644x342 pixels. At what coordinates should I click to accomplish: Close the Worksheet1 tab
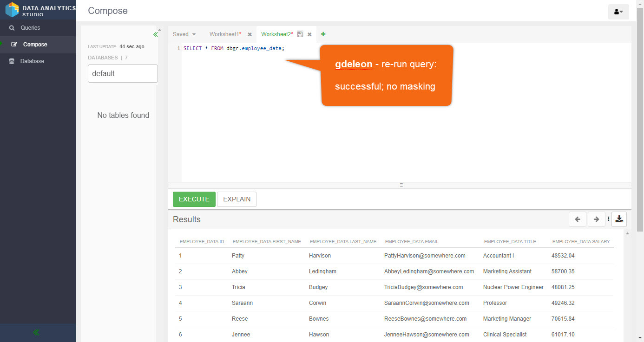(x=250, y=34)
